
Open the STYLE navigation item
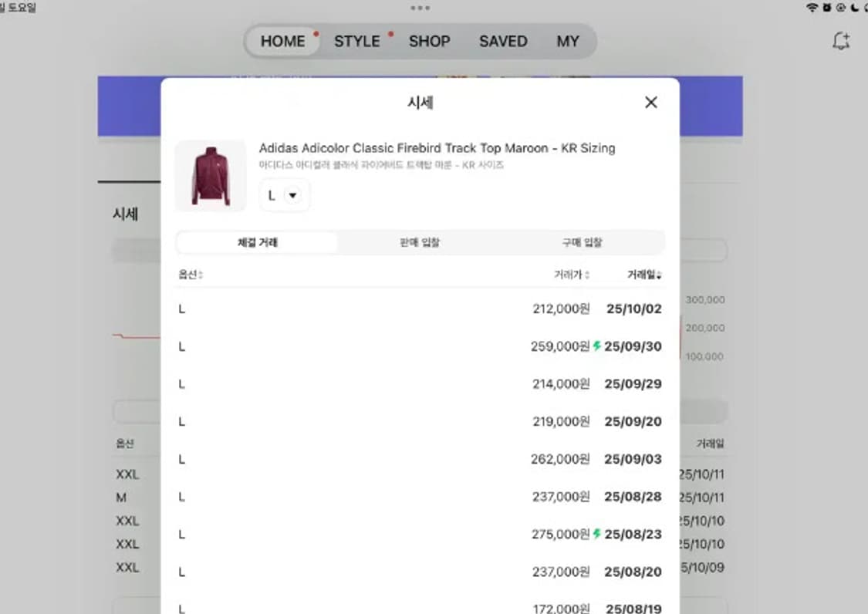point(356,42)
